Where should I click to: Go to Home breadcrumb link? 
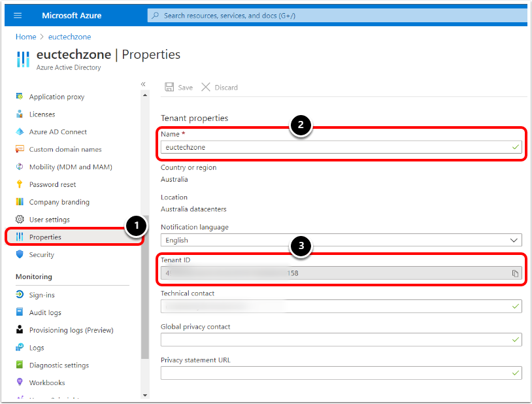(25, 37)
